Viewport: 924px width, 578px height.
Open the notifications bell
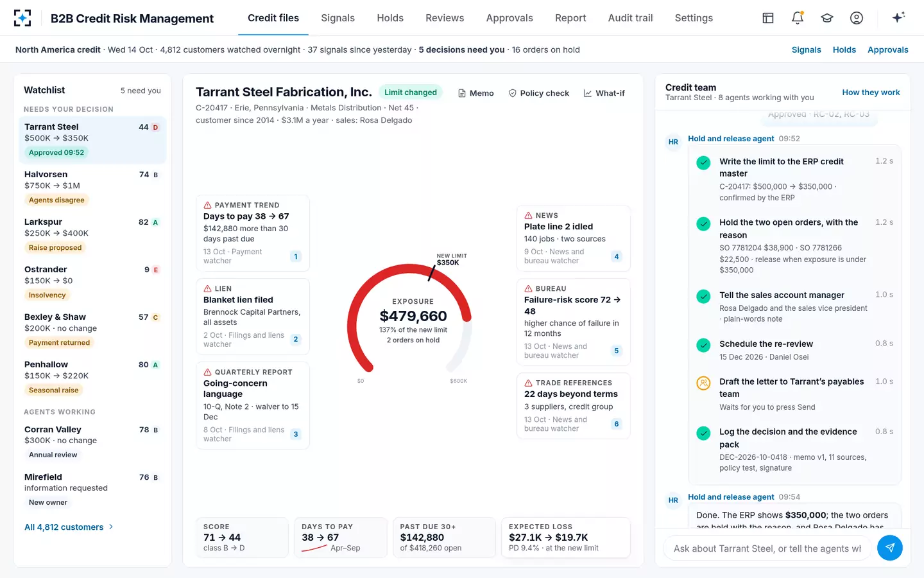(x=798, y=18)
